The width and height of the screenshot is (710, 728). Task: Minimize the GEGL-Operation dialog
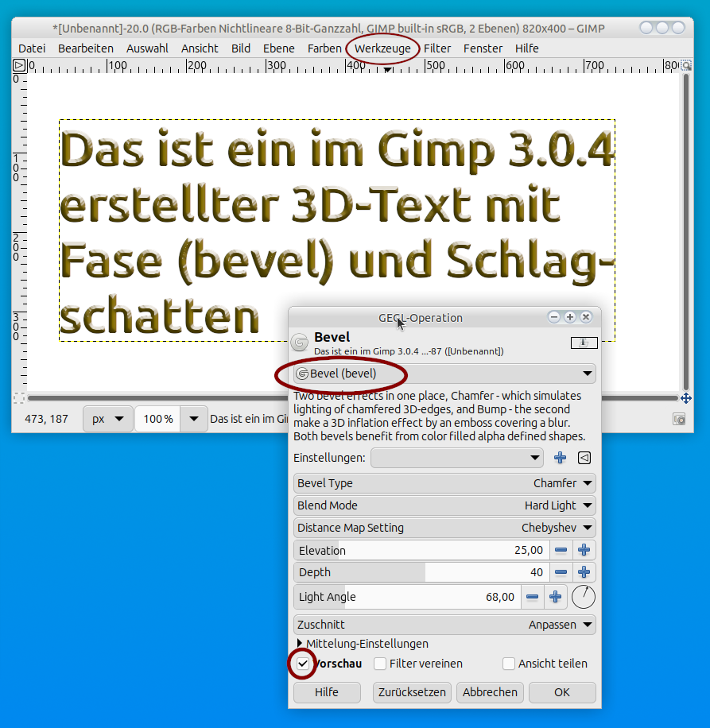(x=553, y=317)
